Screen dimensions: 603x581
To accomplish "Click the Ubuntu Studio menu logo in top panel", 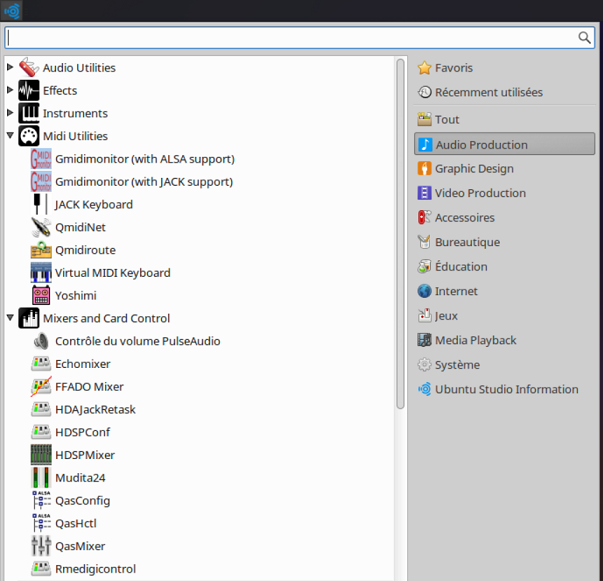I will pos(12,11).
